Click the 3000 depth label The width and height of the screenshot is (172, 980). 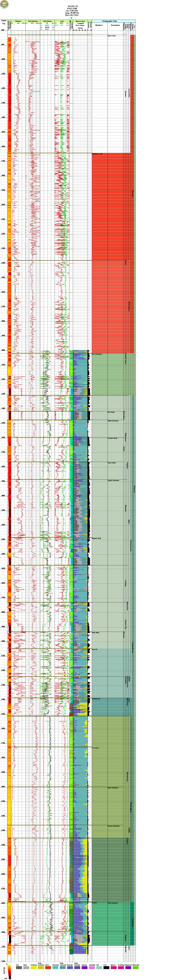pyautogui.click(x=3, y=350)
